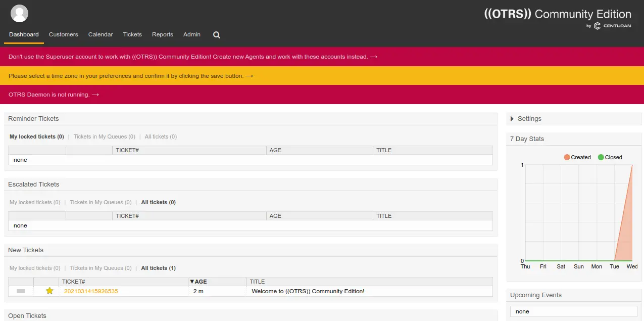Open the Tickets menu

pos(132,34)
